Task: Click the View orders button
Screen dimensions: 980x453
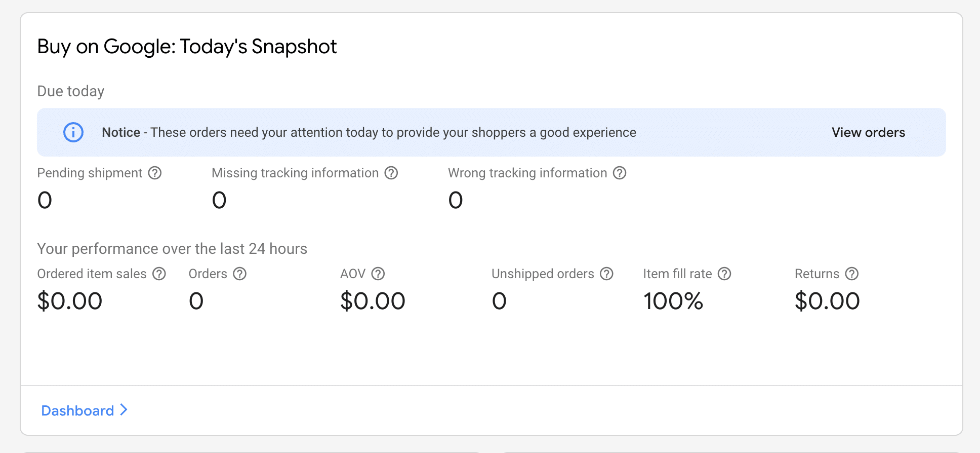Action: [868, 132]
